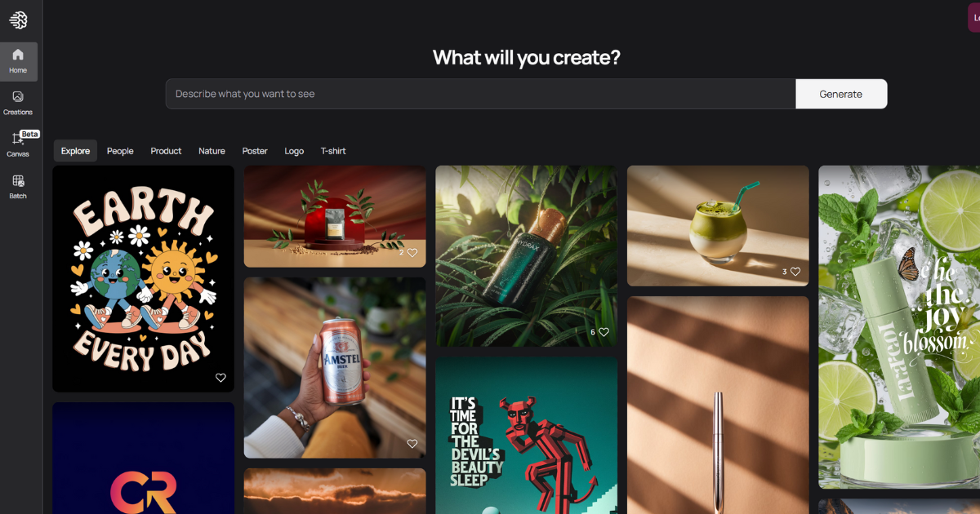Switch to the Poster tab
The image size is (980, 514).
pos(255,151)
